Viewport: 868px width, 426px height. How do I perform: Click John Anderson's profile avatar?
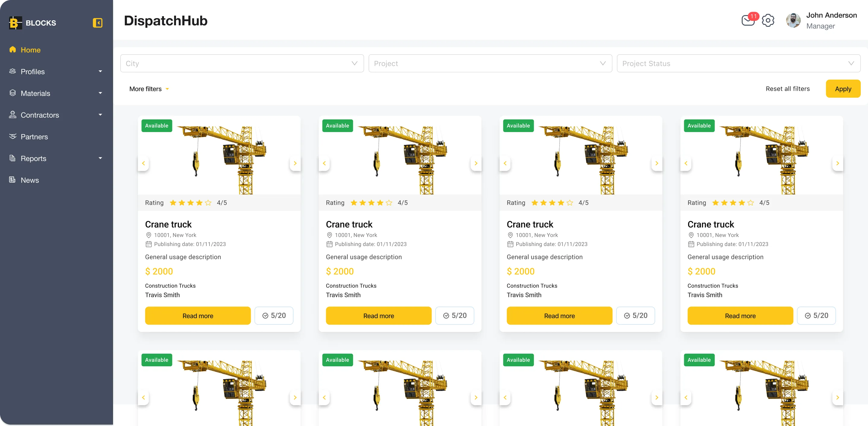click(x=793, y=21)
